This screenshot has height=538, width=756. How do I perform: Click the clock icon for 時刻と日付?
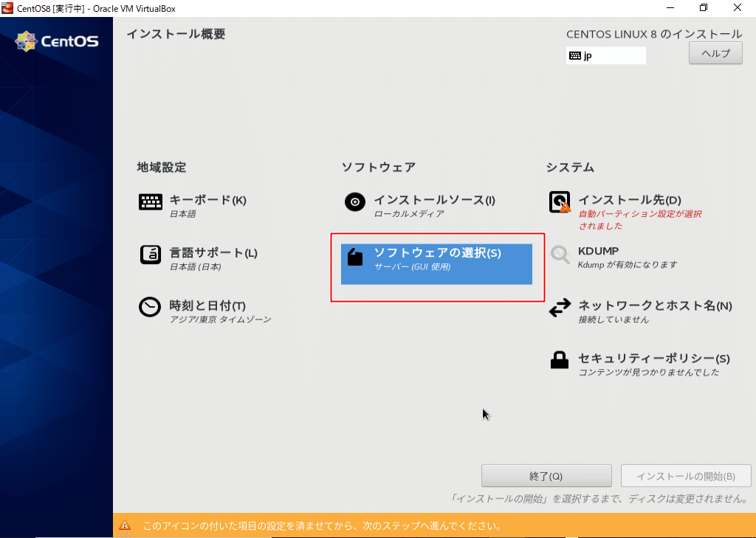150,307
